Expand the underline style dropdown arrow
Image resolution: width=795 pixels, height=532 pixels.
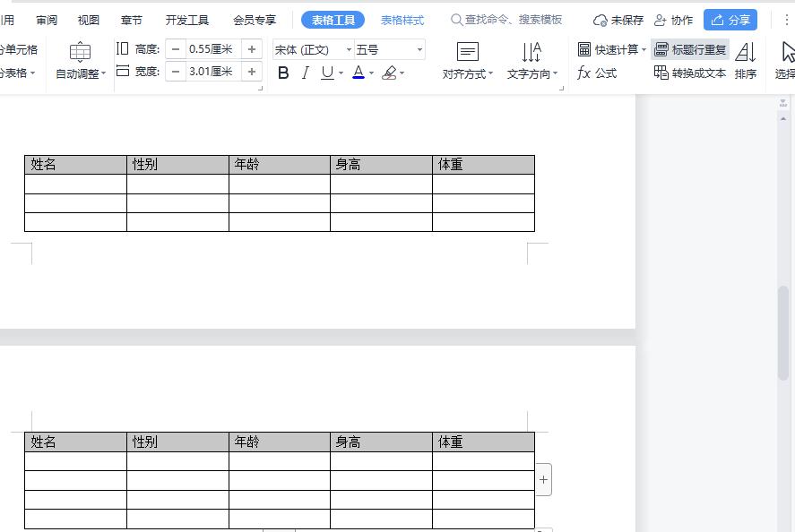click(x=341, y=73)
